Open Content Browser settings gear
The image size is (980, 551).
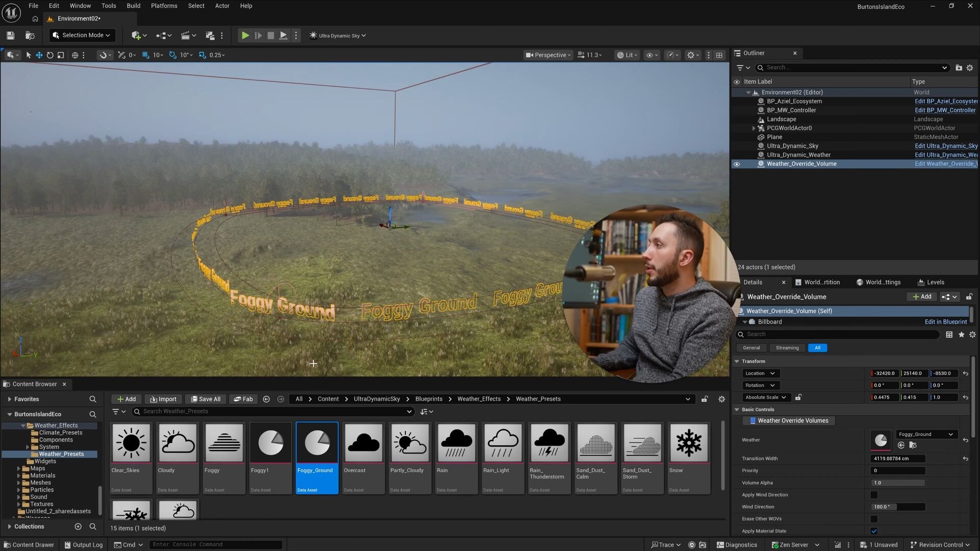pos(722,399)
